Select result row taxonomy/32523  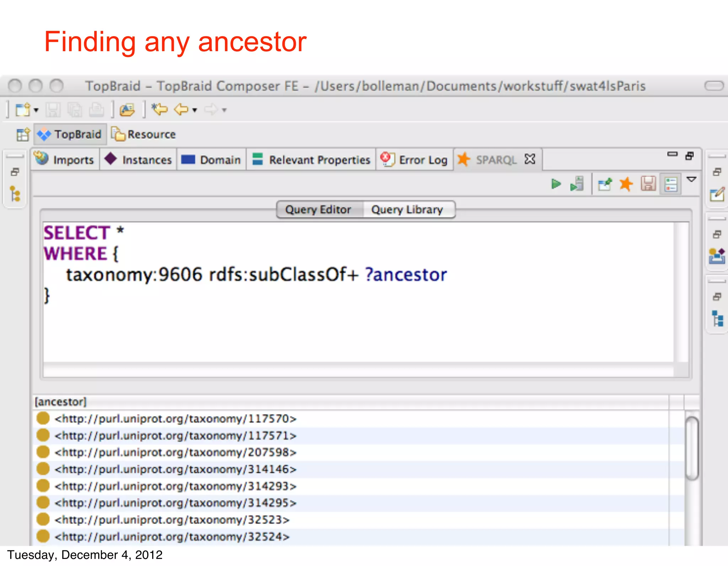pyautogui.click(x=359, y=520)
